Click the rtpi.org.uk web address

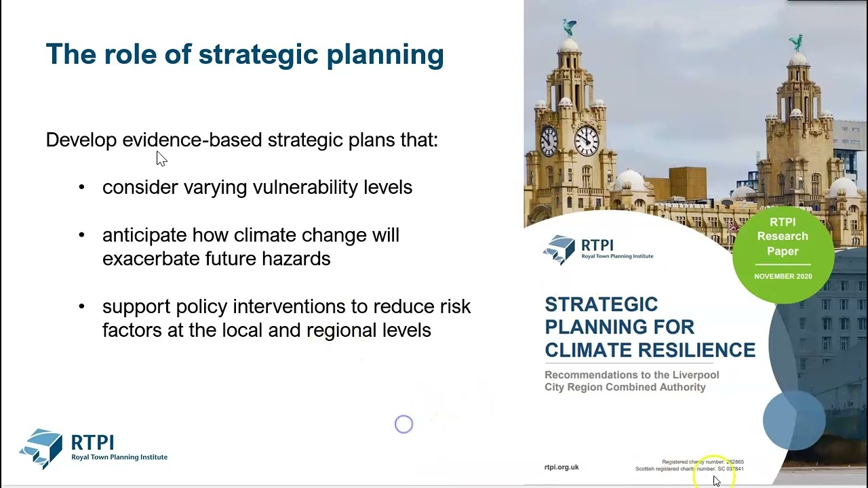pyautogui.click(x=561, y=467)
